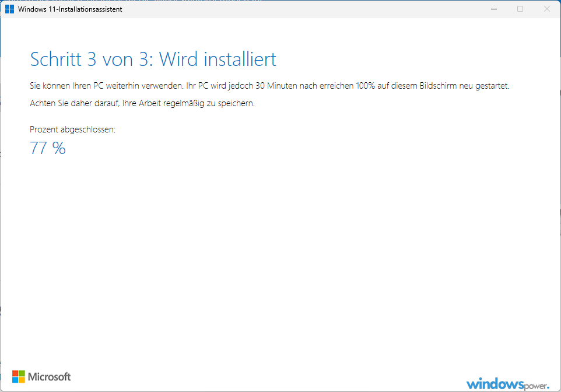Close the Installationsassistent window
Screen dimensions: 561x392
[x=546, y=9]
